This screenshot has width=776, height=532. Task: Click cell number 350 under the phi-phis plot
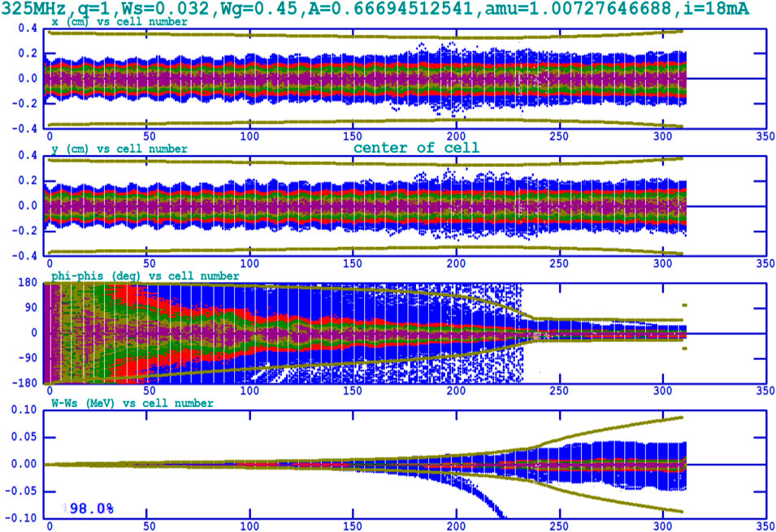point(765,391)
